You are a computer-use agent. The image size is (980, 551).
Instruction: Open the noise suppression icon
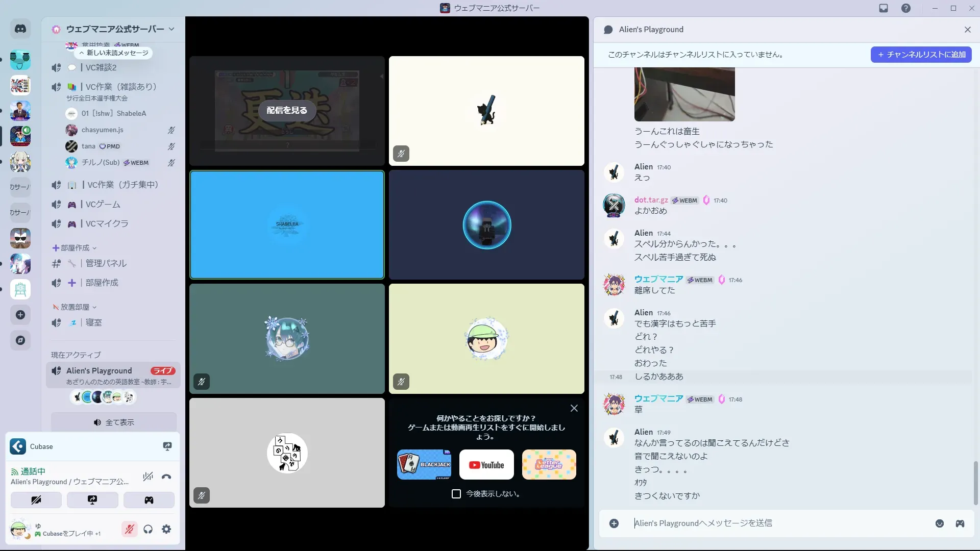(x=148, y=477)
